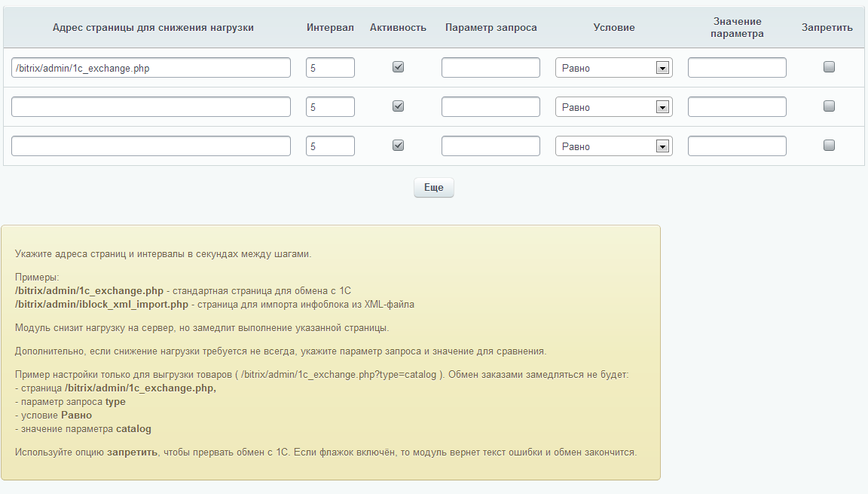
Task: Toggle Активность checkbox in third row
Action: point(399,146)
